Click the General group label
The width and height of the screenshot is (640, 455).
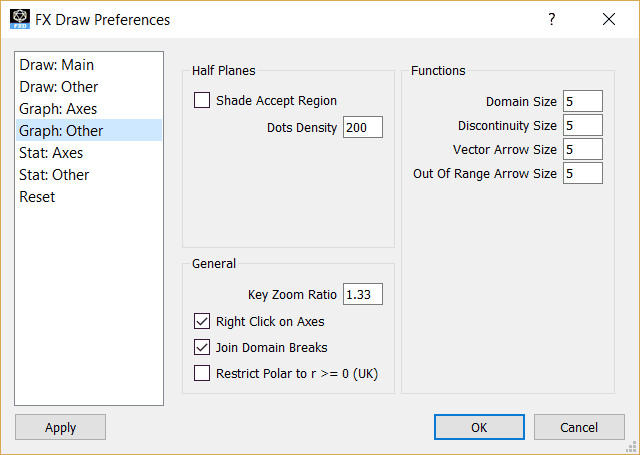214,264
